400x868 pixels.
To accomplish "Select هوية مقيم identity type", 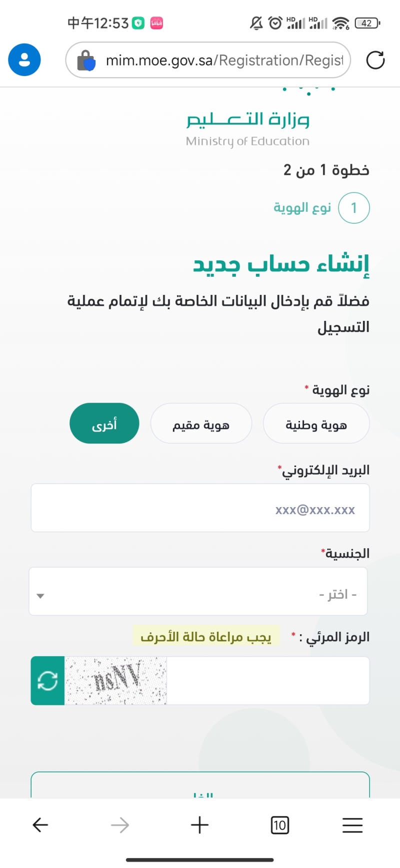I will tap(201, 424).
